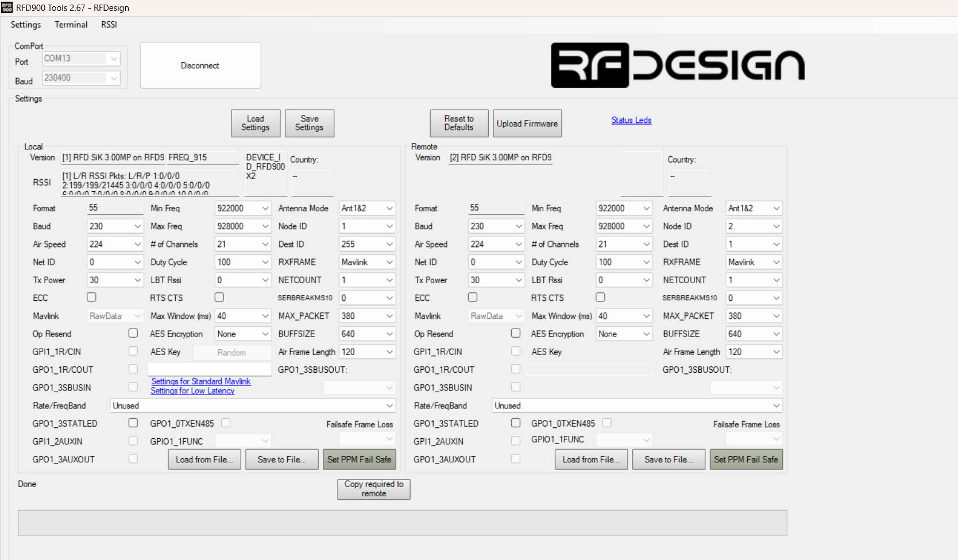Click the Disconnect button
The image size is (958, 560).
click(x=200, y=65)
